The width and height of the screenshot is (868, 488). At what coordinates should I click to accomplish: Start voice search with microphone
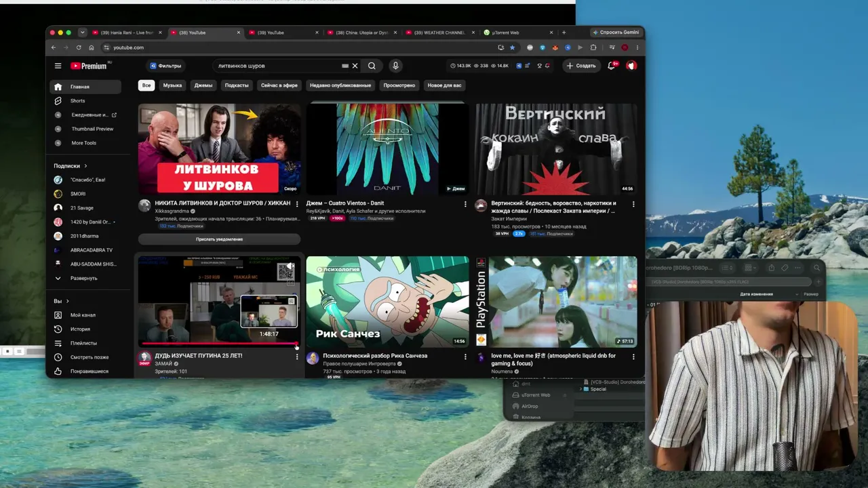(x=395, y=66)
